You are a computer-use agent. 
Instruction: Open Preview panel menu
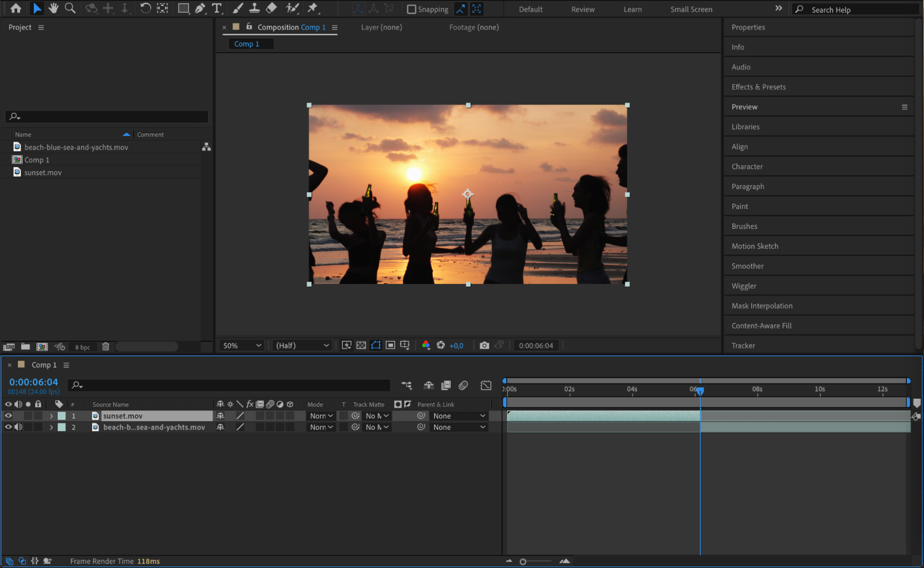tap(905, 107)
